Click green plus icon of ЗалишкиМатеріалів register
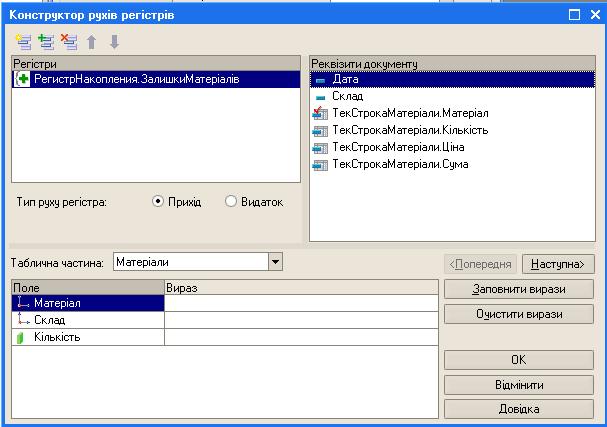Image resolution: width=607 pixels, height=427 pixels. point(22,79)
